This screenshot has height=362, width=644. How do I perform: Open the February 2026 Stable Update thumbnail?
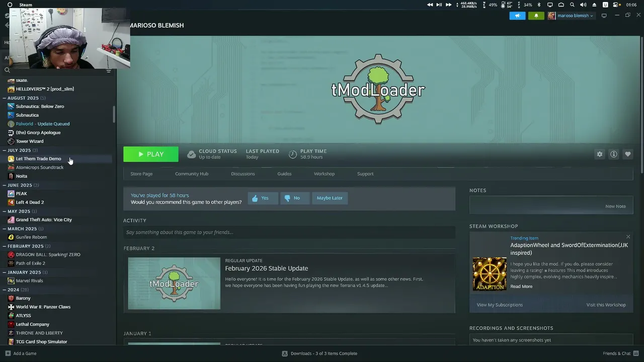174,284
